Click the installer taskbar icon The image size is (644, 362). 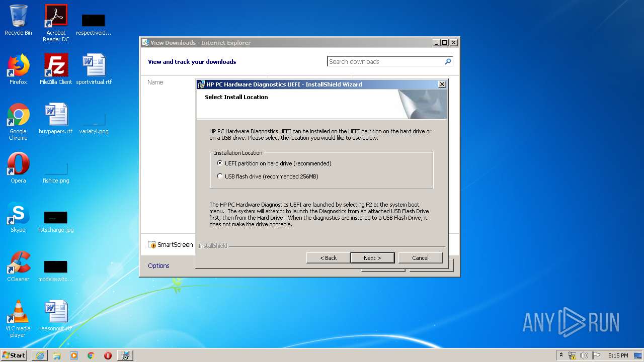click(x=125, y=355)
